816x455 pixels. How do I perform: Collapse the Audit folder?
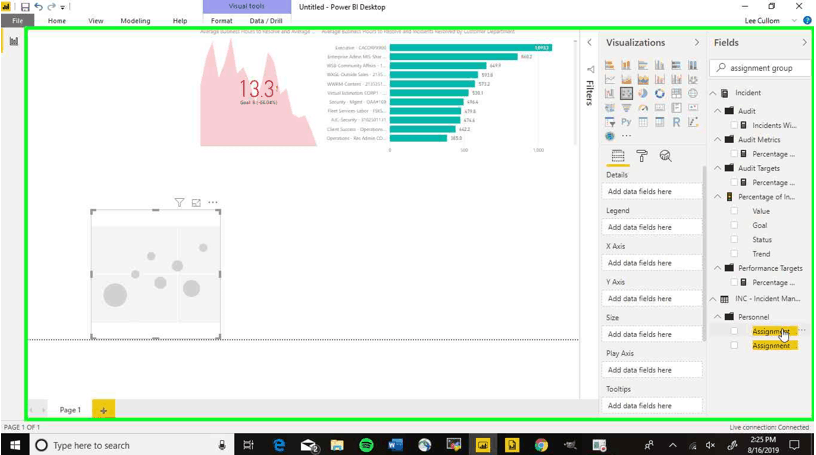[718, 111]
